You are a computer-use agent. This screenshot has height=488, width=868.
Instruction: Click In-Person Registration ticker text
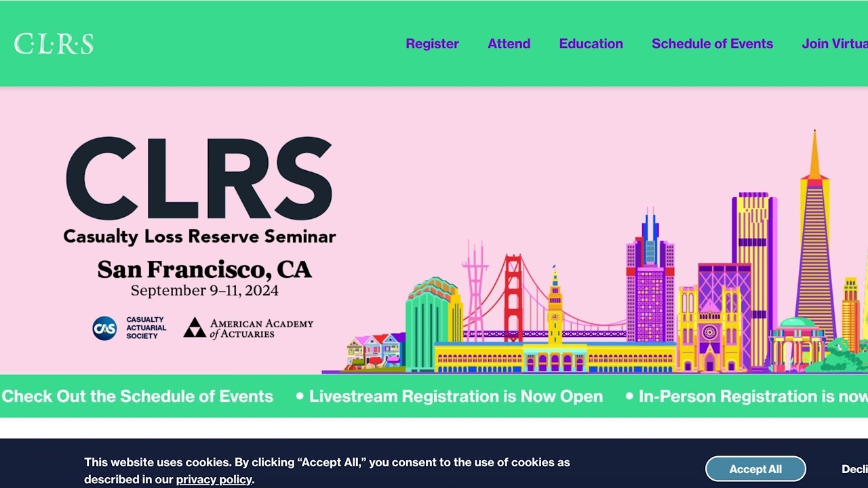[x=753, y=396]
